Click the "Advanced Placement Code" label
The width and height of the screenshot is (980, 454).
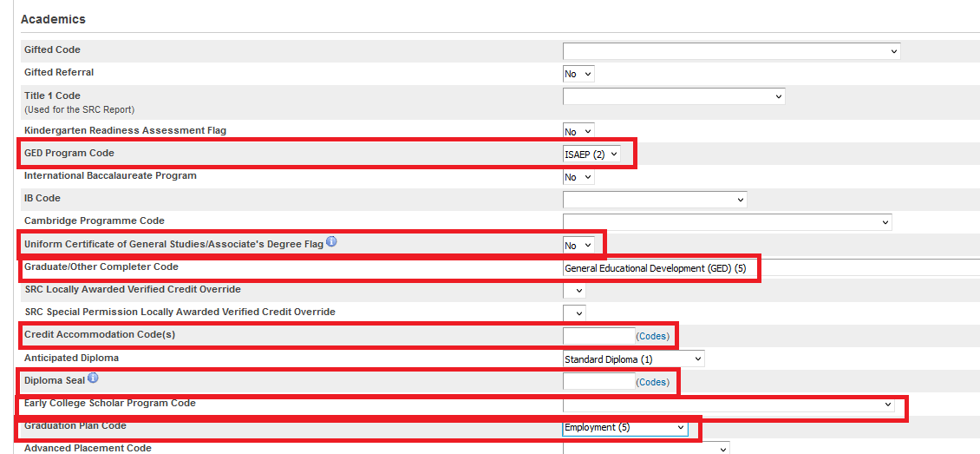tap(88, 448)
